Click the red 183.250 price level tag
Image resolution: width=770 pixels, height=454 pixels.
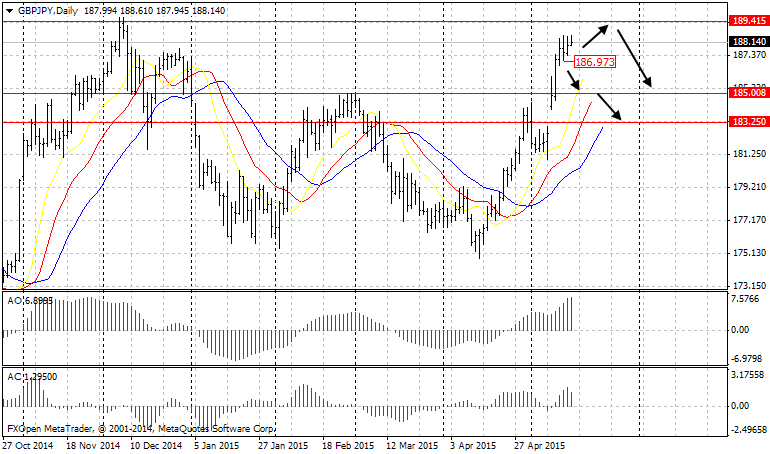748,122
